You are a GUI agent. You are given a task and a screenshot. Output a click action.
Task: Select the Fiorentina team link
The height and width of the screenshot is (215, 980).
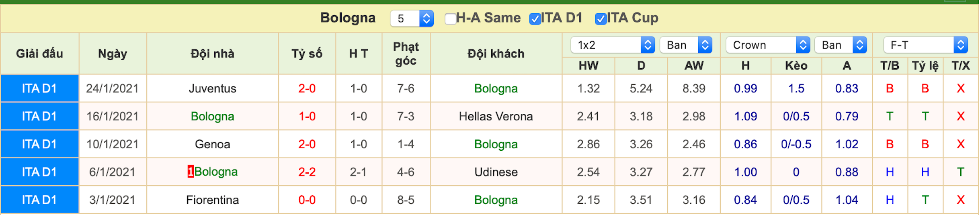(212, 200)
